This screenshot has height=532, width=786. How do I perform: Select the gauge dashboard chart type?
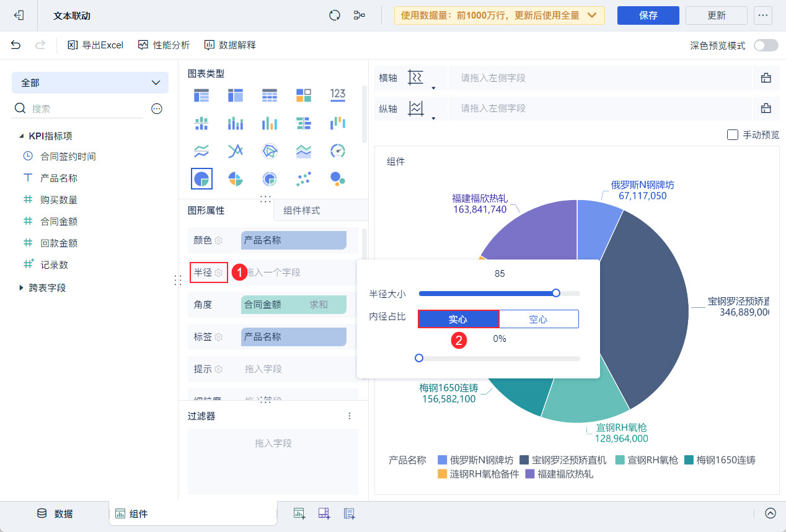coord(338,151)
